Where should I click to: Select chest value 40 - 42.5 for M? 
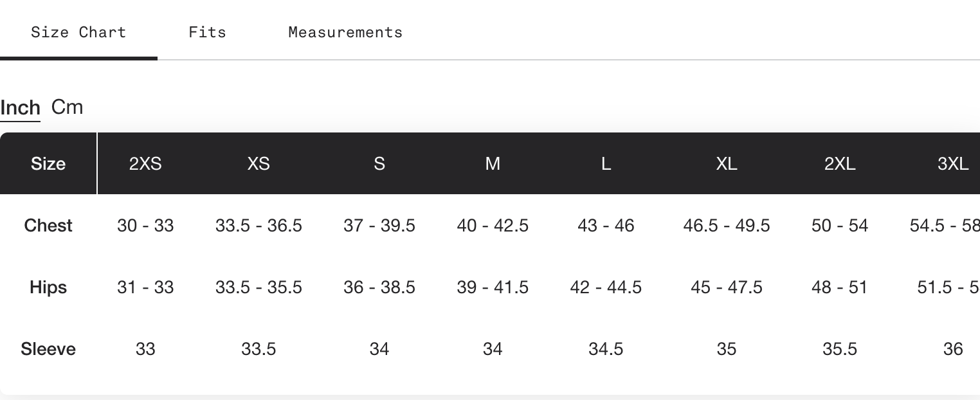tap(493, 226)
